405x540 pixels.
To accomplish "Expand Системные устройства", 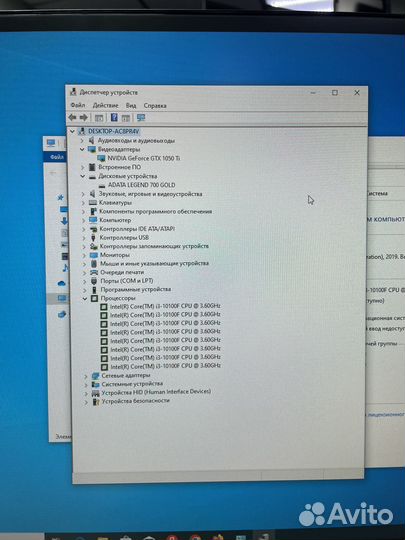I will point(86,384).
